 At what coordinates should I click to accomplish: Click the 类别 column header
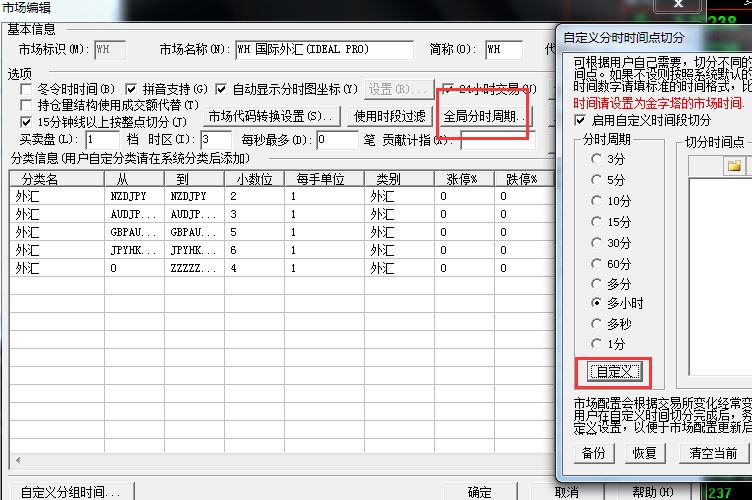(399, 179)
